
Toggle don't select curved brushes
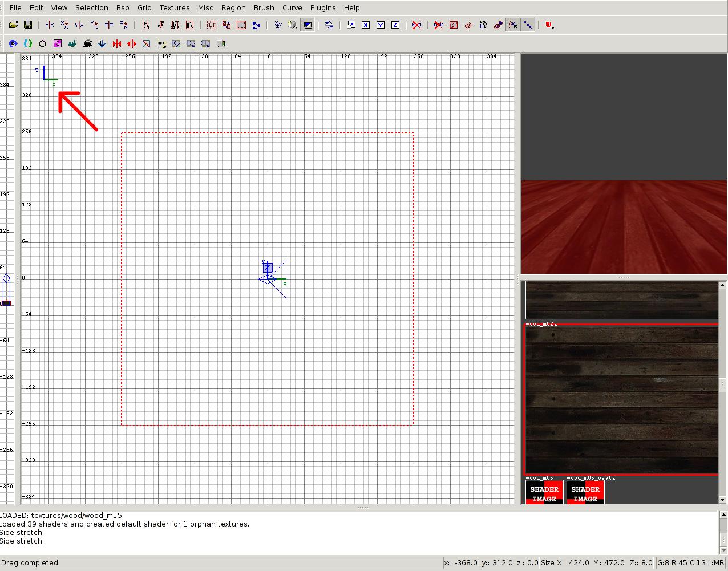(x=439, y=25)
